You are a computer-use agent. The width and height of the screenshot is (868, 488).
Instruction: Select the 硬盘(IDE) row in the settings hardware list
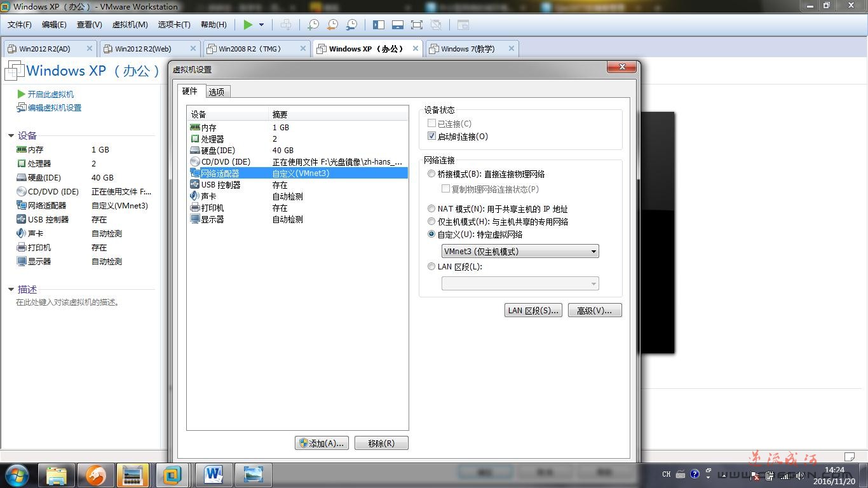[297, 151]
